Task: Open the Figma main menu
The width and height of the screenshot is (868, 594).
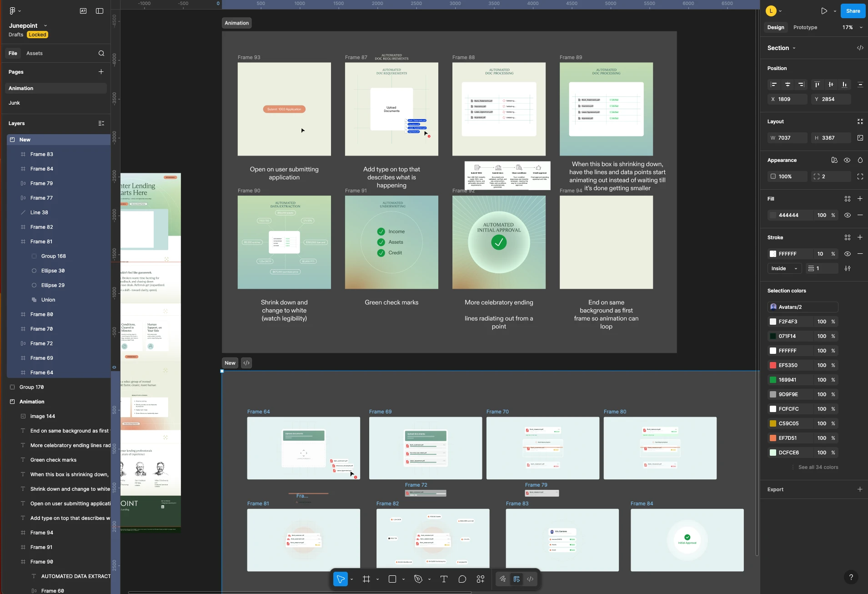Action: pos(13,11)
